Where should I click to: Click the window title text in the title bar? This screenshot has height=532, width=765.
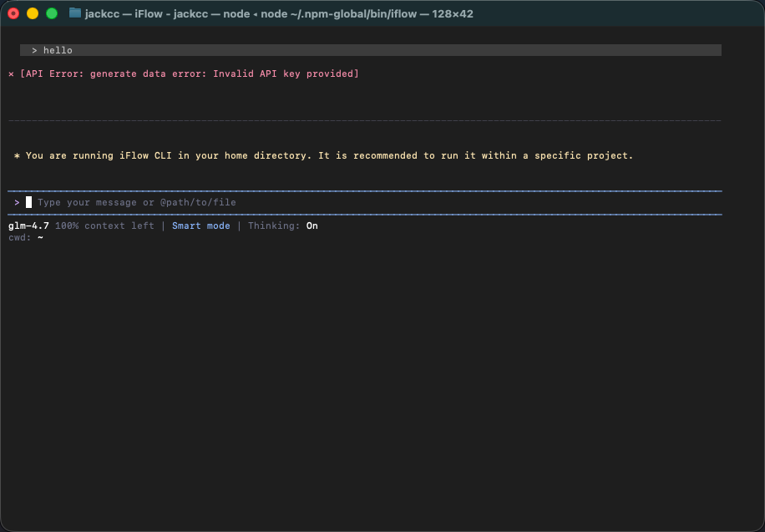(279, 13)
